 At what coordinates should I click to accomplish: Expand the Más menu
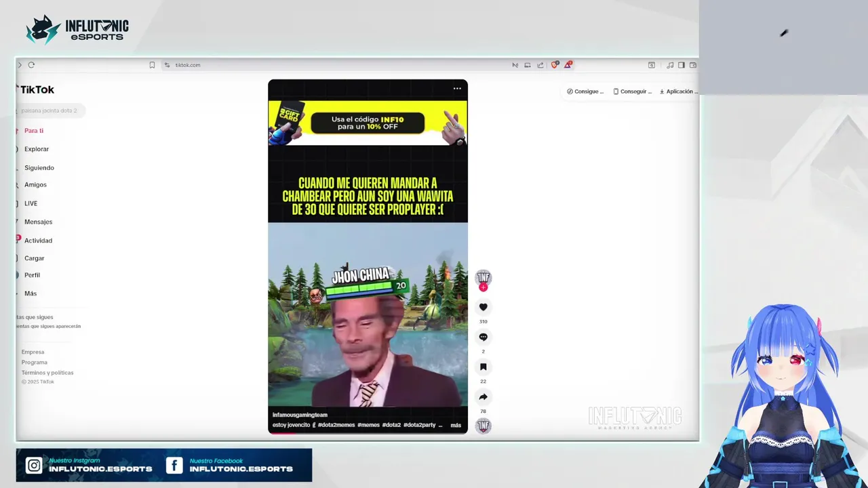(31, 293)
